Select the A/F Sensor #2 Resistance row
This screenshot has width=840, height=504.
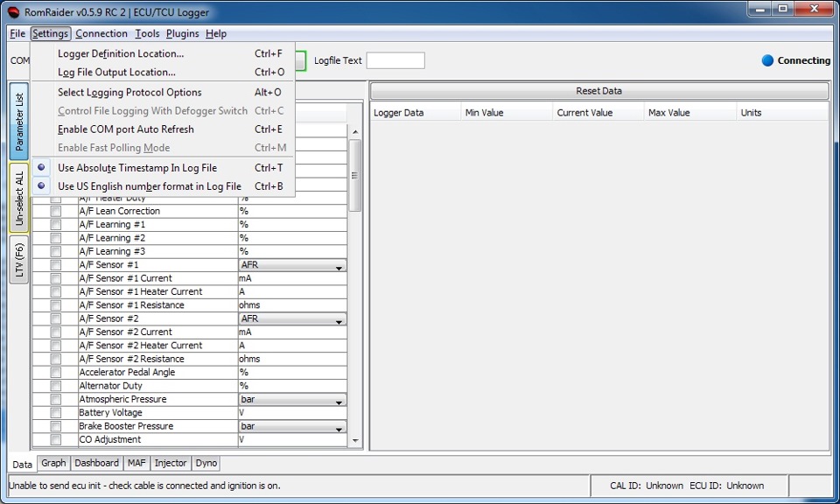click(x=190, y=359)
